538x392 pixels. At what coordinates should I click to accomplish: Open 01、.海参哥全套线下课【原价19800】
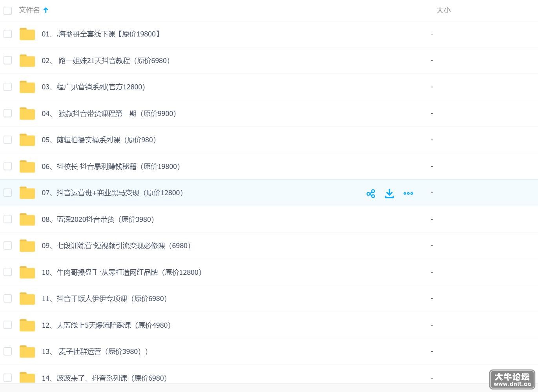pyautogui.click(x=102, y=34)
